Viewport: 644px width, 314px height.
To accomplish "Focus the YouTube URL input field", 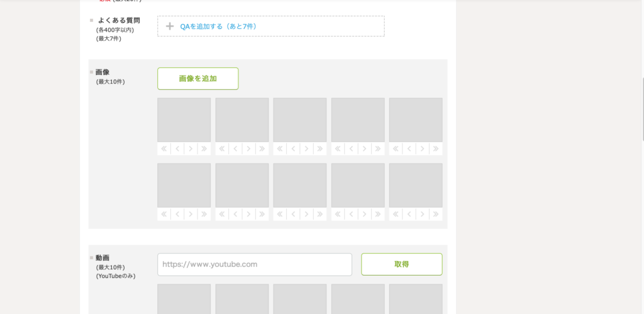I will pyautogui.click(x=254, y=264).
